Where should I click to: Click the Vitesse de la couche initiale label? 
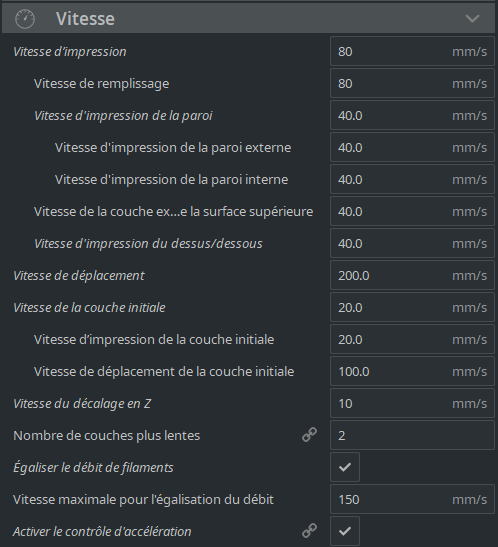coord(89,307)
